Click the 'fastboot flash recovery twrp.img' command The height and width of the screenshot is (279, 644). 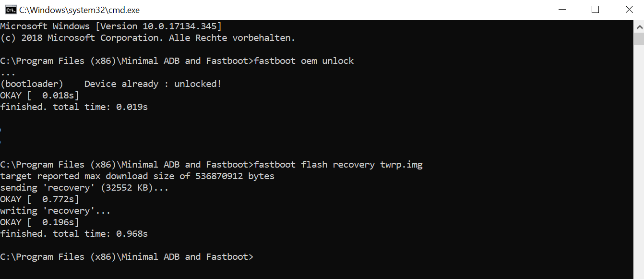338,165
